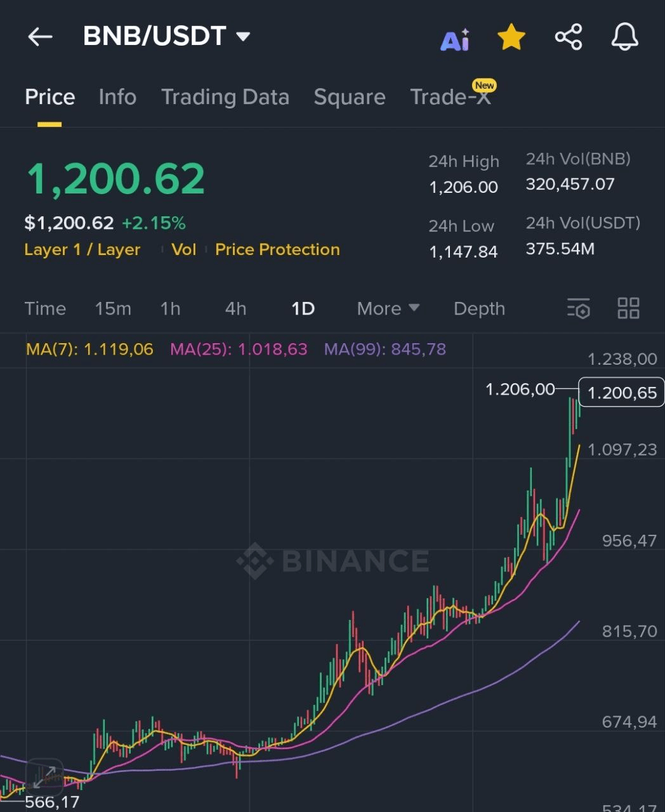Open the Trade-X tab
Viewport: 665px width, 812px height.
pyautogui.click(x=450, y=97)
